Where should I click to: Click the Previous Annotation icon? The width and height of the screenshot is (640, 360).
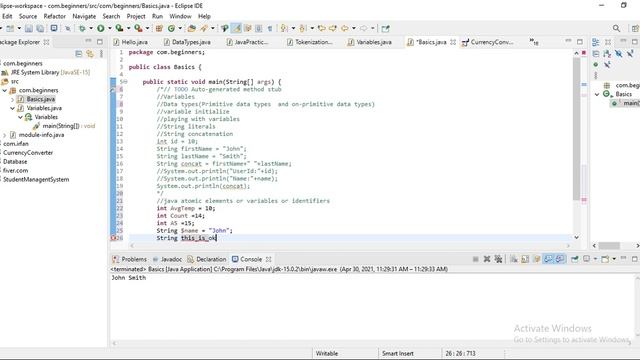302,29
